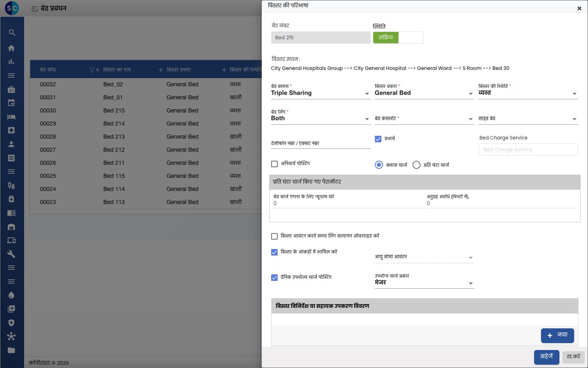Open the साइड बेड dropdown

(528, 119)
